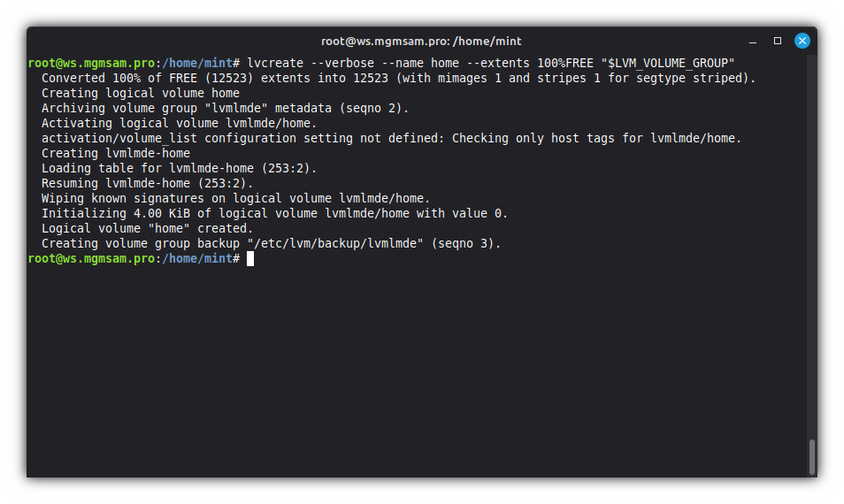
Task: Click the "Loading table for lvmlmde-home" line
Action: [x=179, y=168]
